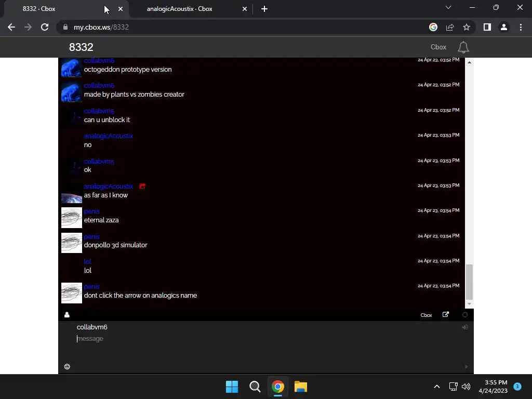Click the address bar URL my.cbox.ws/8332
Screen dimensions: 532x399
pos(101,27)
